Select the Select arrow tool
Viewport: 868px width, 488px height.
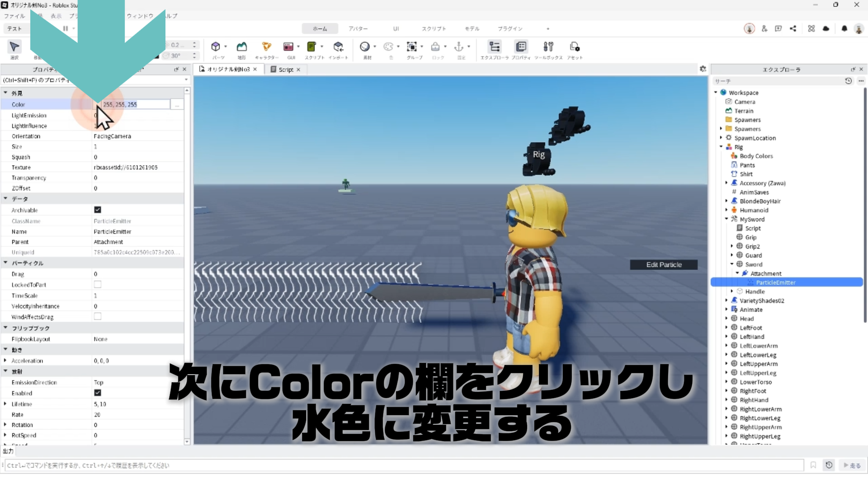pyautogui.click(x=14, y=47)
